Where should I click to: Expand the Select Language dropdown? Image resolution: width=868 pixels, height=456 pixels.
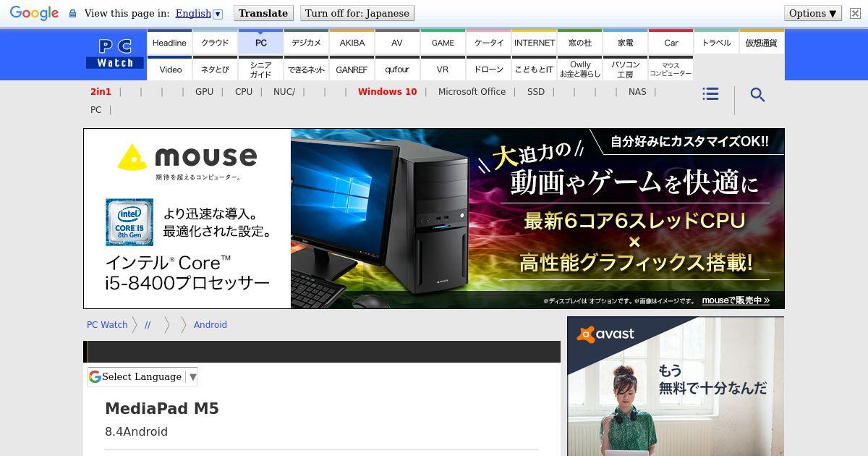coord(142,376)
